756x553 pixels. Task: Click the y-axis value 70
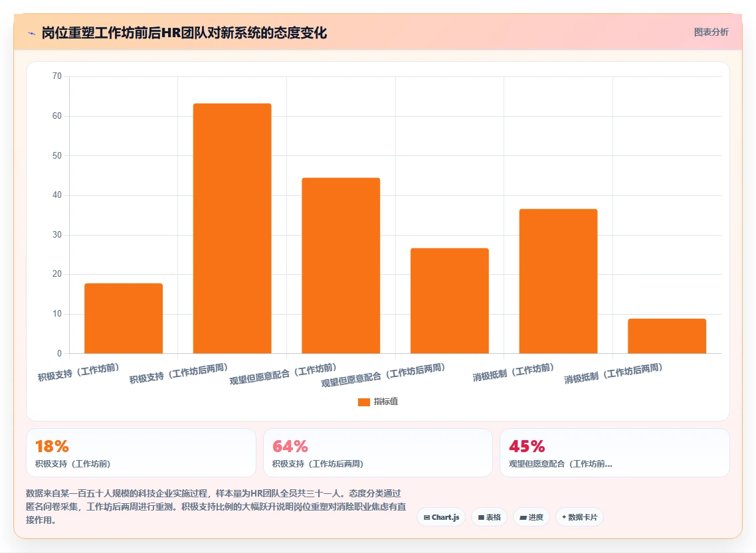[57, 76]
